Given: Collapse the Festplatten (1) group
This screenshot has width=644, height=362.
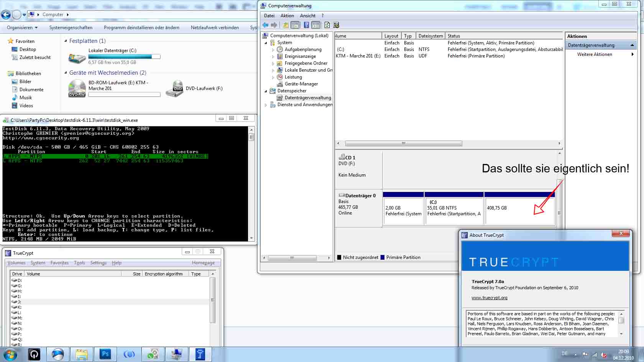Looking at the screenshot, I should [66, 41].
